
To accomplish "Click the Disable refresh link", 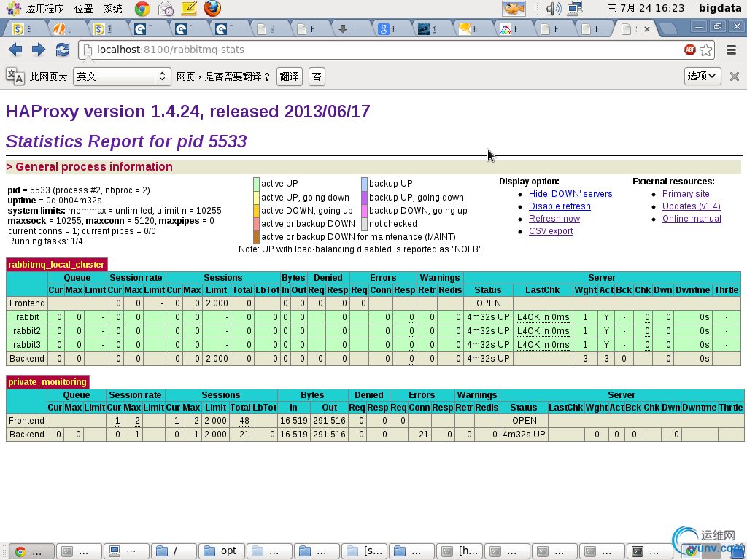I will click(560, 206).
